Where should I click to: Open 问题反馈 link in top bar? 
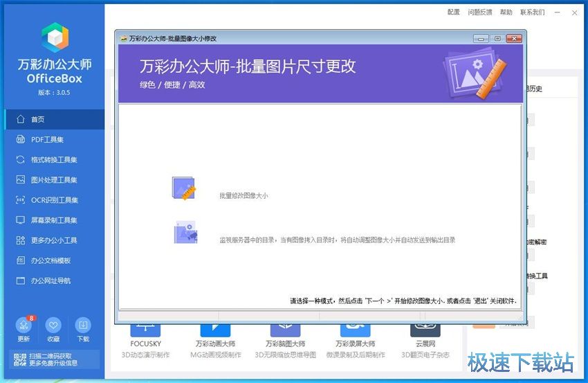click(x=479, y=12)
